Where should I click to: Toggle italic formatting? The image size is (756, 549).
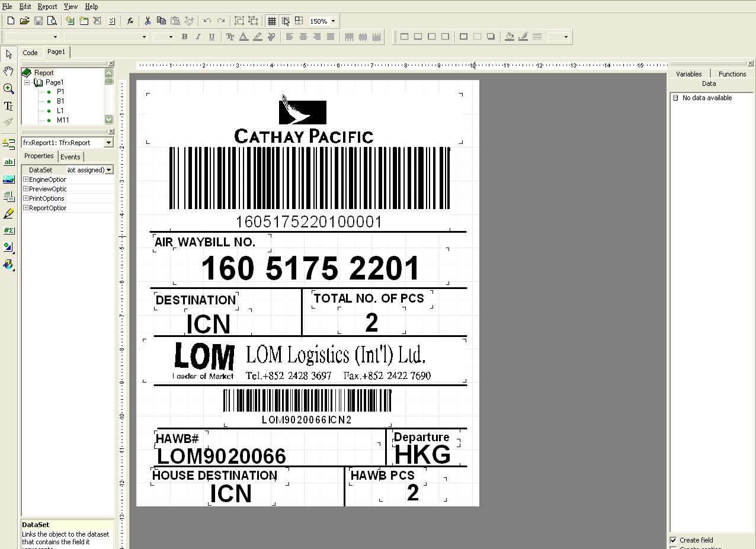pos(198,37)
